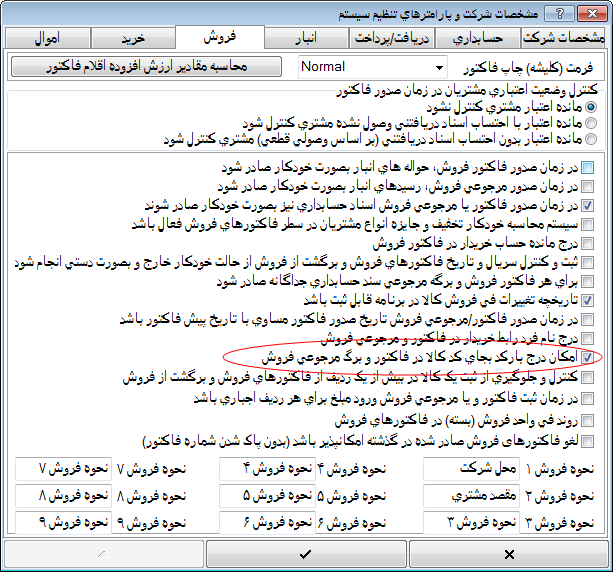
Task: Open the مشخصات شرکت tab
Action: pyautogui.click(x=565, y=37)
